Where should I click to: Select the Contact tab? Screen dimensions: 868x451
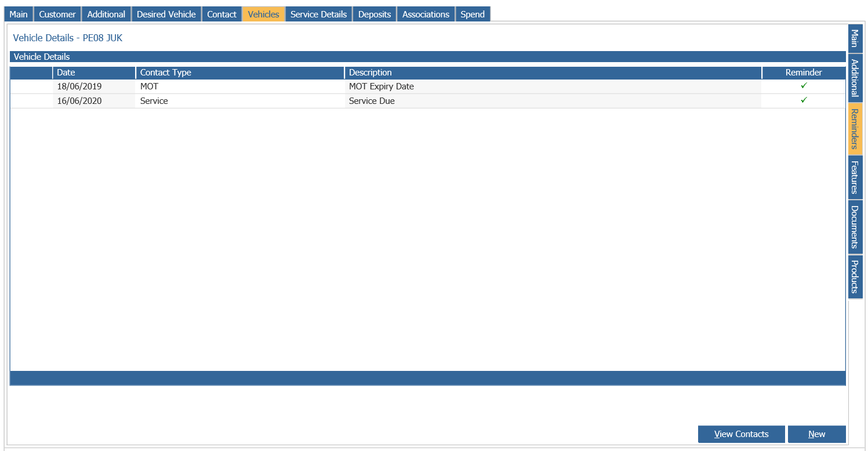pos(222,14)
